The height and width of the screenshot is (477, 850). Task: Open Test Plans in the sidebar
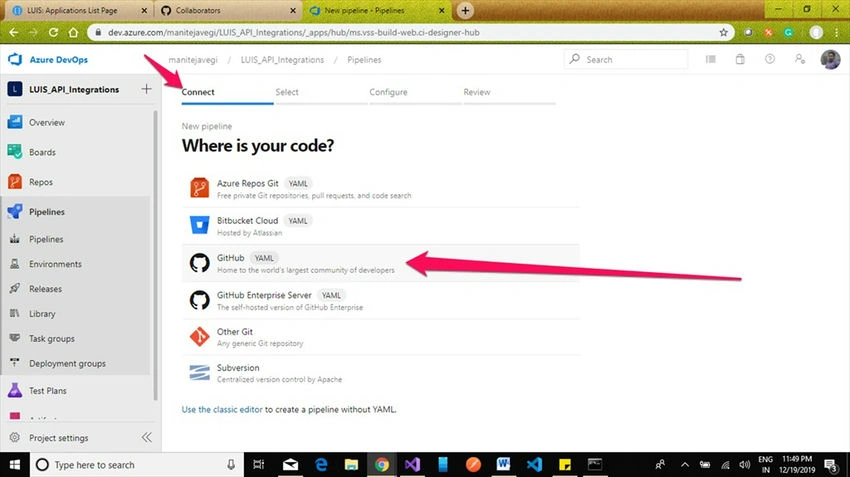[x=48, y=391]
